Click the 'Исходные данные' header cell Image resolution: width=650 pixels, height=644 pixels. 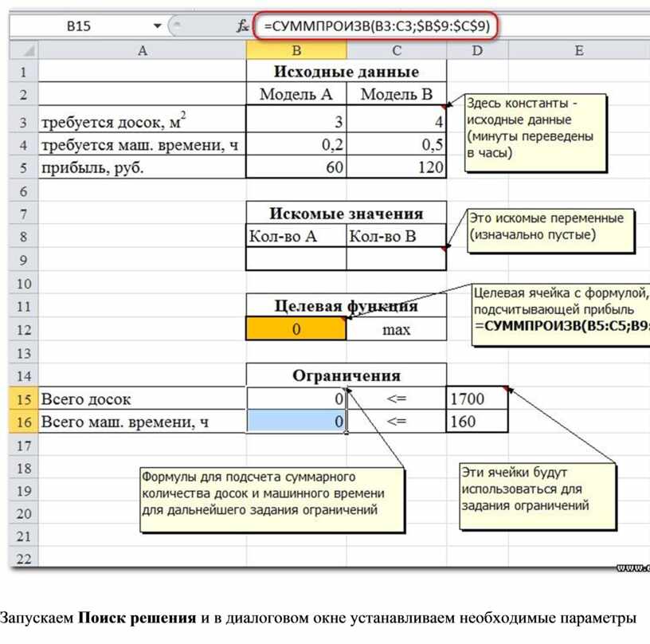click(x=347, y=72)
